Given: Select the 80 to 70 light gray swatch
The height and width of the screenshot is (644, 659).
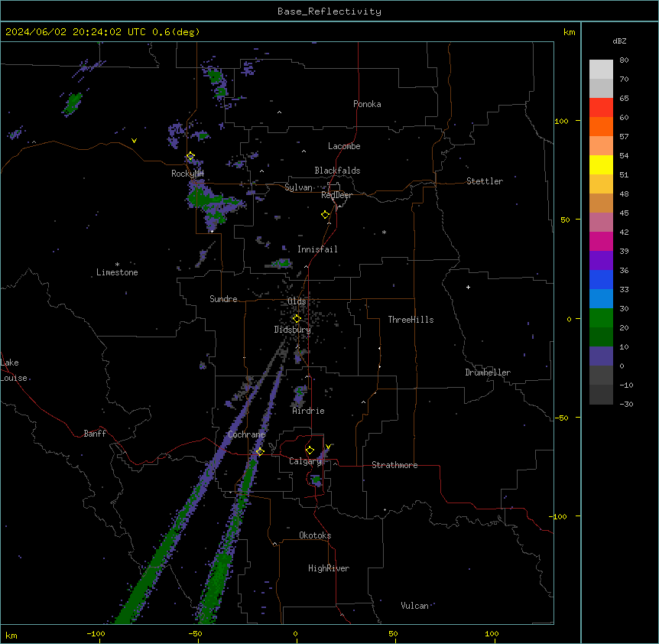Looking at the screenshot, I should pyautogui.click(x=601, y=70).
